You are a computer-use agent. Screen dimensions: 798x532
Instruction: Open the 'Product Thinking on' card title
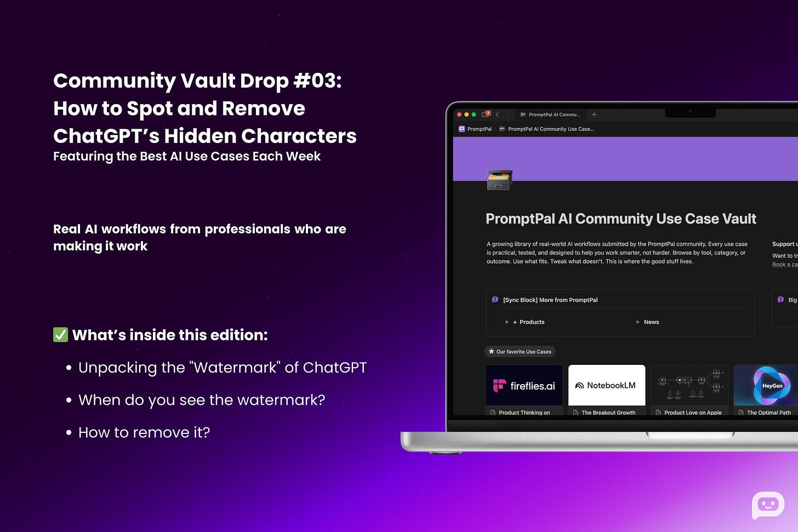click(x=525, y=413)
